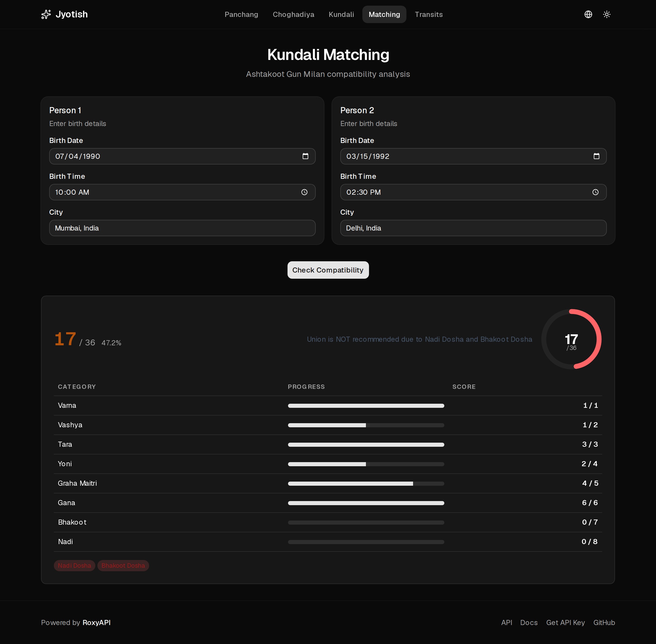This screenshot has width=656, height=644.
Task: Open Person 1 birth date calendar picker
Action: (x=305, y=156)
